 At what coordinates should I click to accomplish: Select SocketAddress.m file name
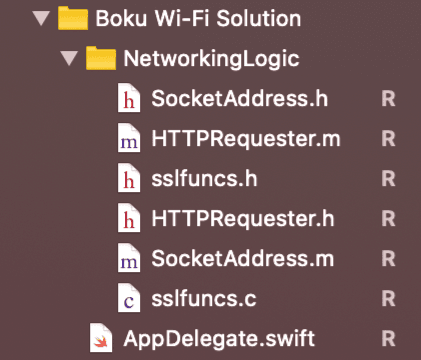click(243, 259)
